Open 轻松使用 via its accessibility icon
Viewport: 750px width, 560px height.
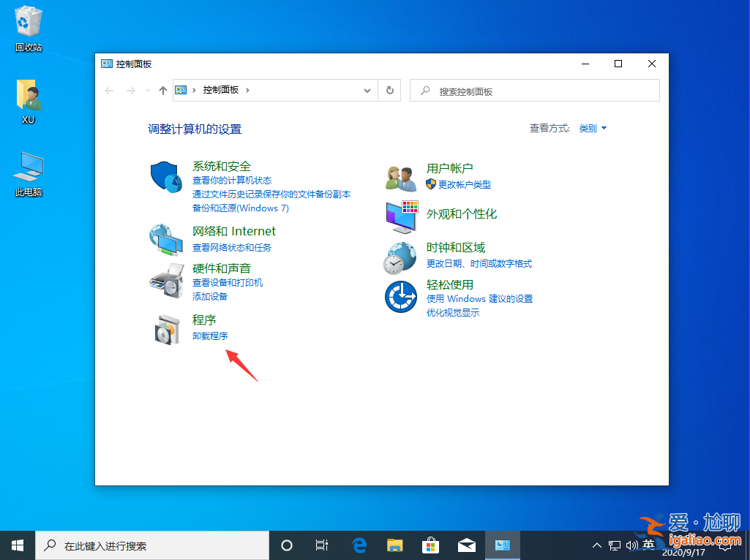400,296
